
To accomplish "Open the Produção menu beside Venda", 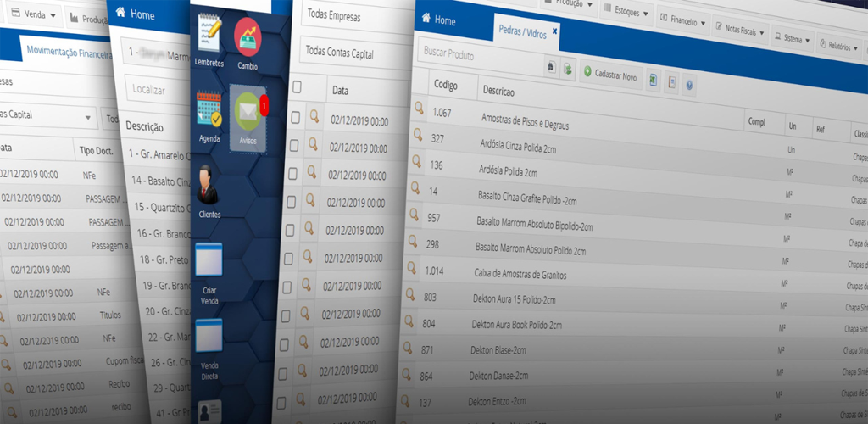I will click(x=88, y=19).
